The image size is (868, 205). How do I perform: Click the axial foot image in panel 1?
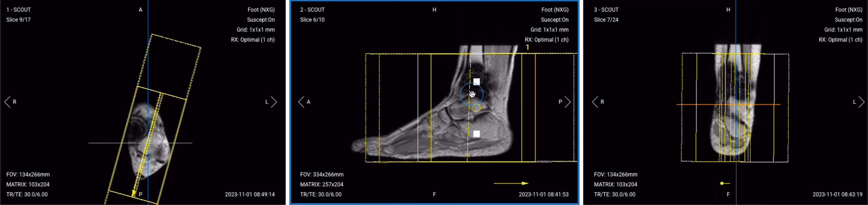point(148,141)
